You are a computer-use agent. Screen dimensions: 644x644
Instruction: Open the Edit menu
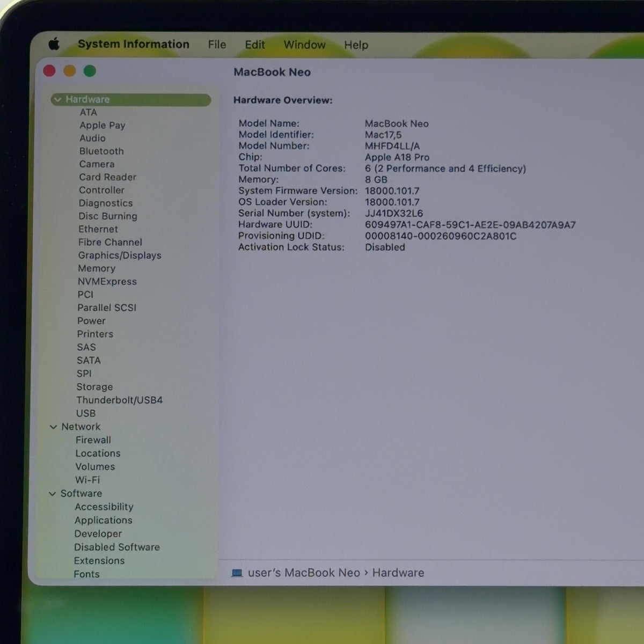(255, 45)
